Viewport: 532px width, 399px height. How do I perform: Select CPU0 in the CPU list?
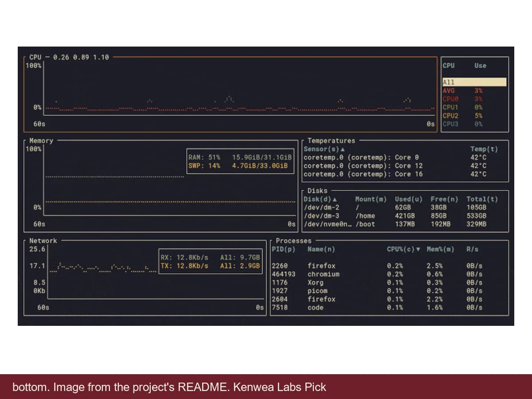click(x=474, y=99)
